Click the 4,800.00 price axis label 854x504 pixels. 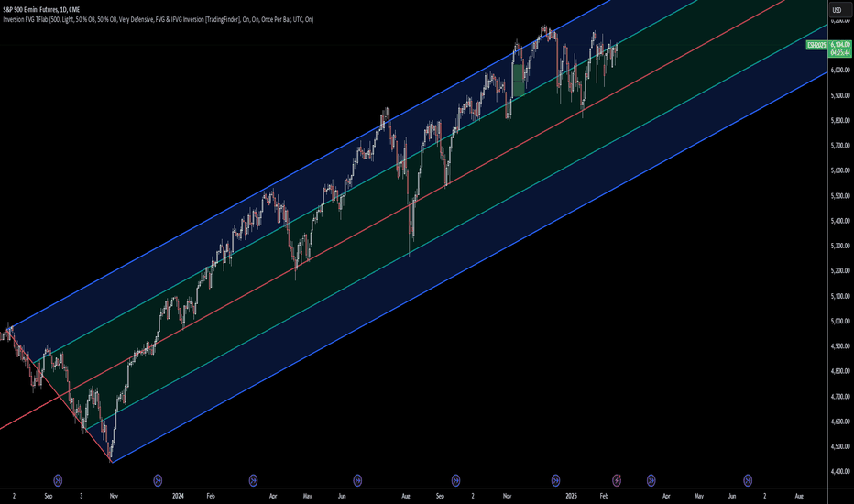(840, 371)
